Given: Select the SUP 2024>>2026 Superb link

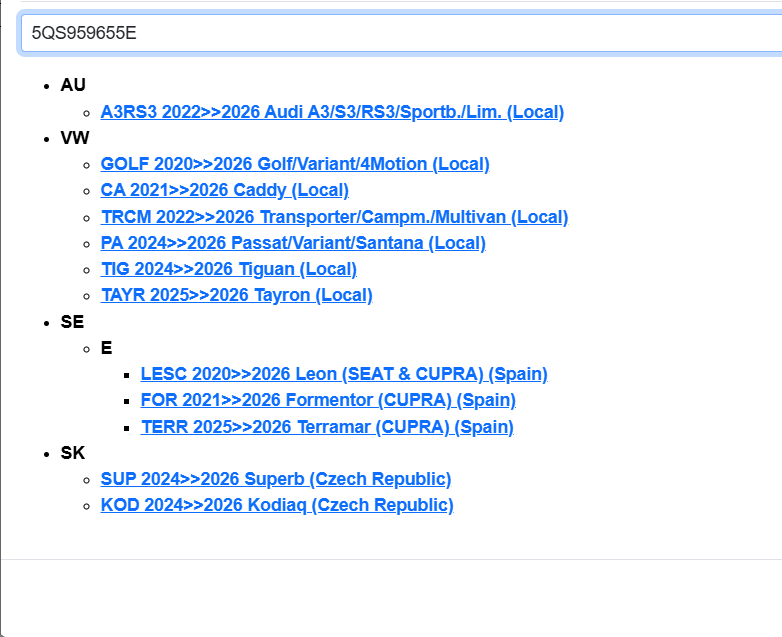Looking at the screenshot, I should [x=276, y=479].
